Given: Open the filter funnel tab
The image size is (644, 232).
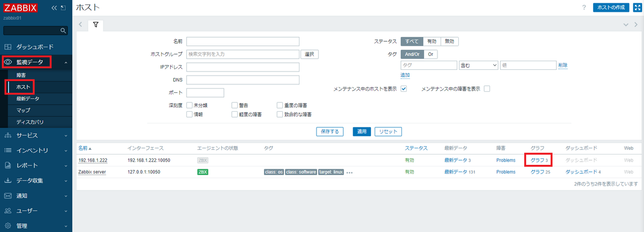Looking at the screenshot, I should (x=96, y=25).
